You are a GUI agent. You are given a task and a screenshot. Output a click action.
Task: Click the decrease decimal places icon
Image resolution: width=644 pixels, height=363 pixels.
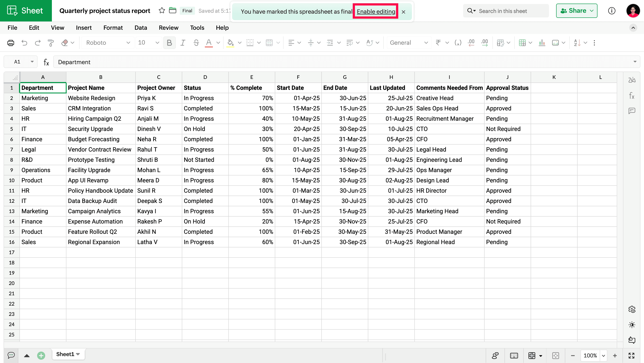(471, 43)
